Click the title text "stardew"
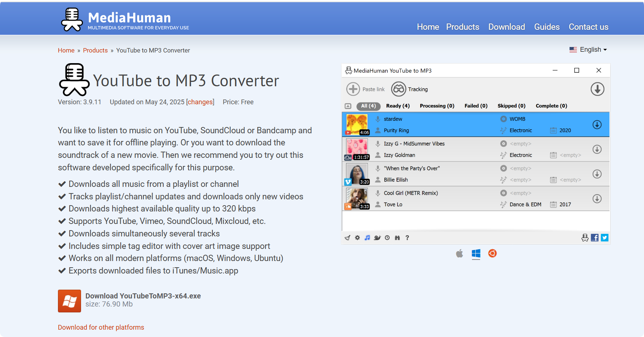 pos(393,119)
